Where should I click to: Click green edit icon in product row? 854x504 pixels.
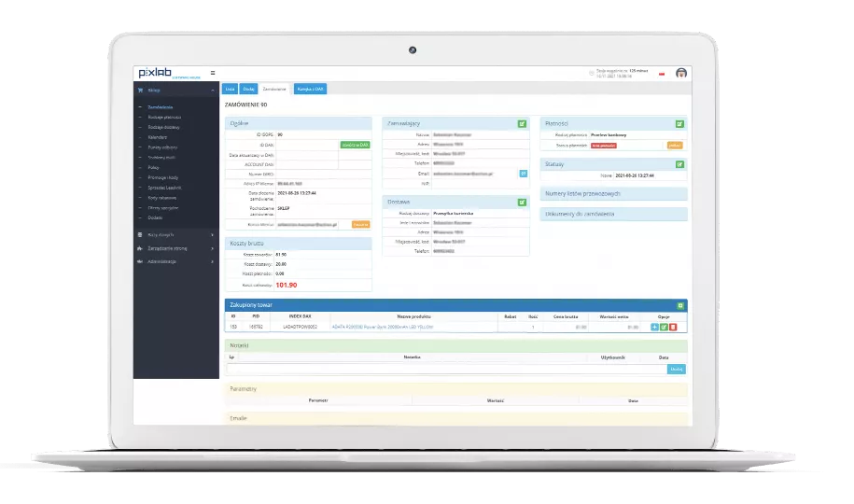(664, 327)
